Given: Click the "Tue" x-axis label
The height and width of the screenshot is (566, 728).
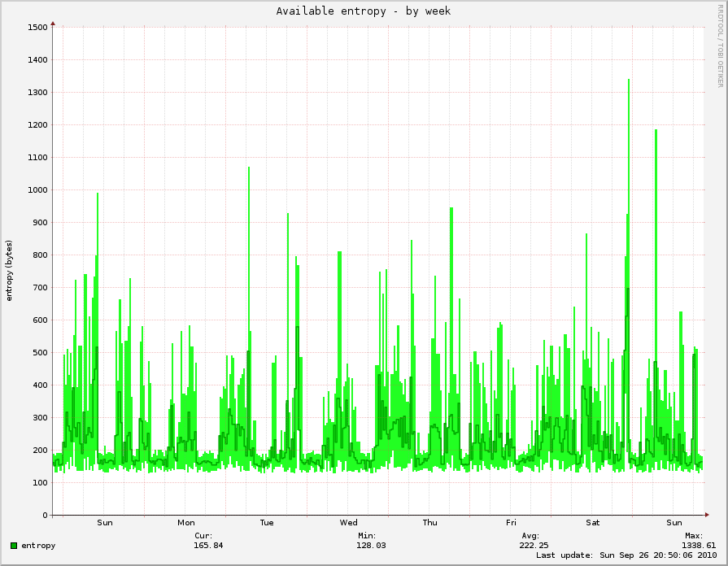Looking at the screenshot, I should [267, 522].
